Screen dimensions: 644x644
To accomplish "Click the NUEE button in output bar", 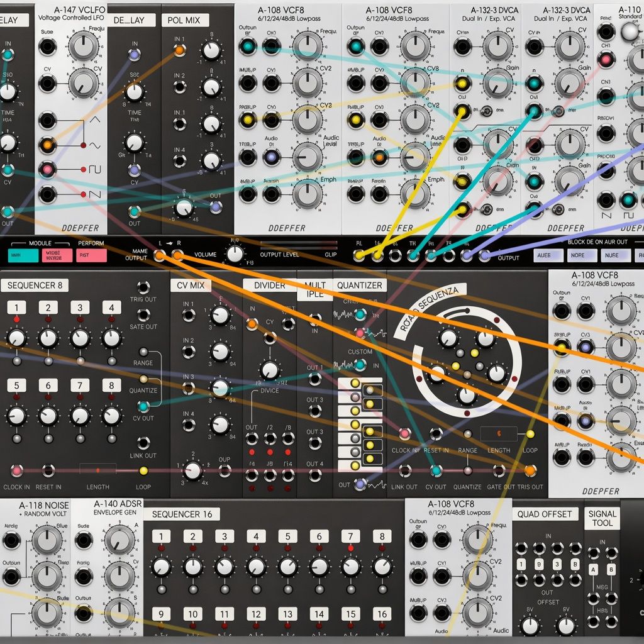I will (x=615, y=255).
